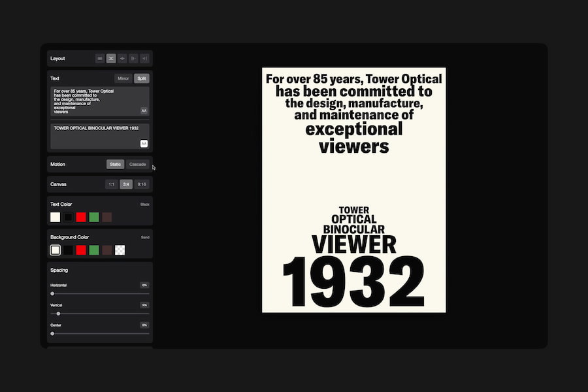Toggle uppercase AA button in top text box
The width and height of the screenshot is (588, 392).
click(x=144, y=110)
